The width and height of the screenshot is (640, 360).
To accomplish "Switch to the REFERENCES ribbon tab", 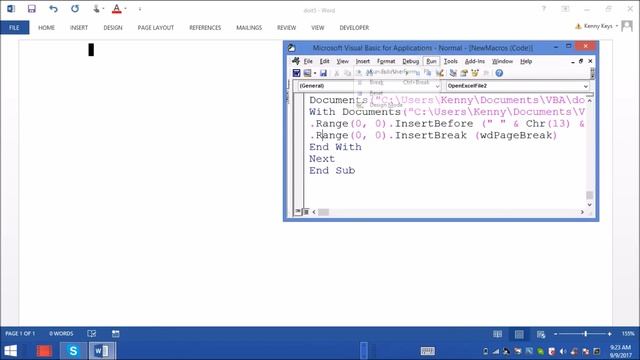I will (205, 28).
